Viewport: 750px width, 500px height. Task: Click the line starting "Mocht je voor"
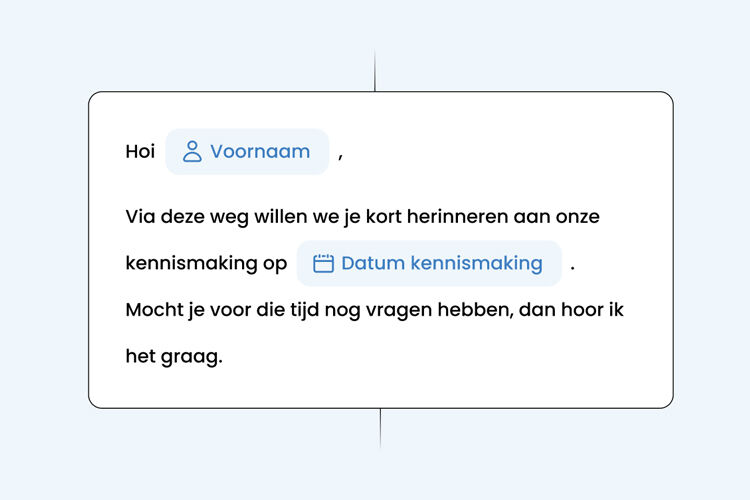tap(374, 310)
